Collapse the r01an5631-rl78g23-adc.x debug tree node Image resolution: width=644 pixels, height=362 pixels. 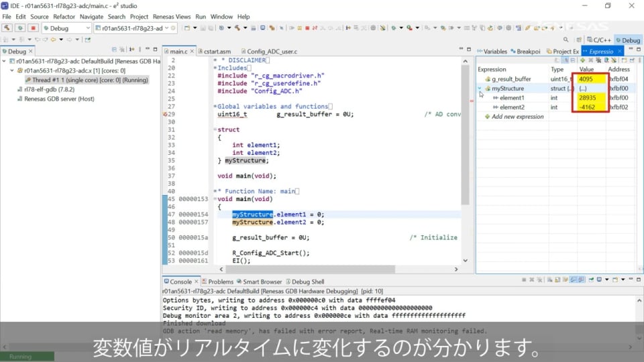(x=11, y=70)
